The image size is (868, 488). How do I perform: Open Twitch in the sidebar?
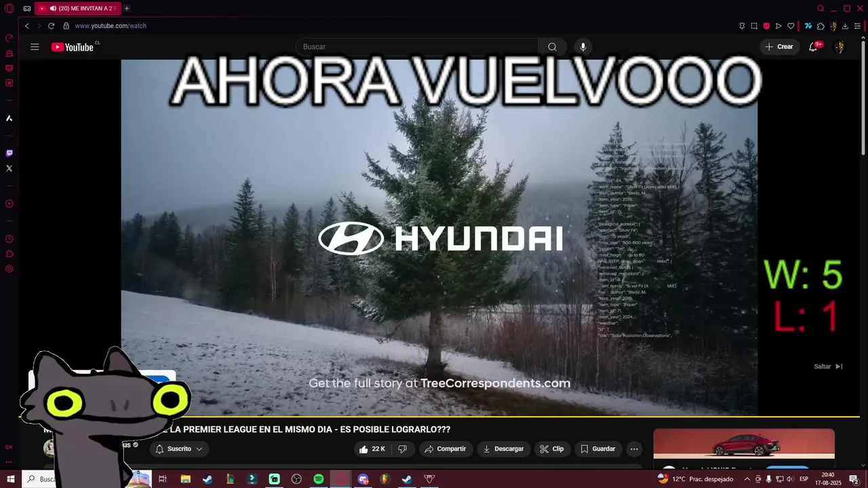[x=9, y=153]
